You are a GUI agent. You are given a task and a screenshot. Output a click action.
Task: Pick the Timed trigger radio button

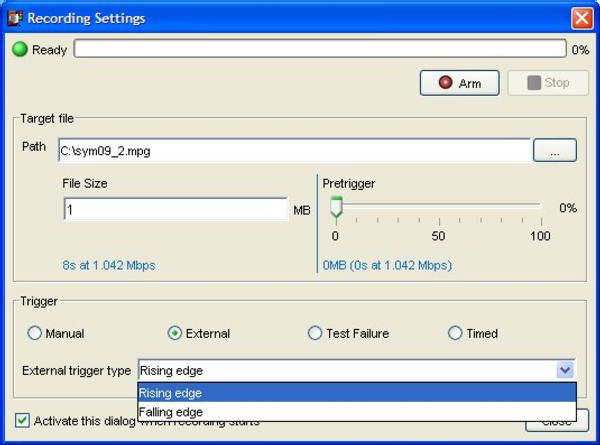[455, 334]
